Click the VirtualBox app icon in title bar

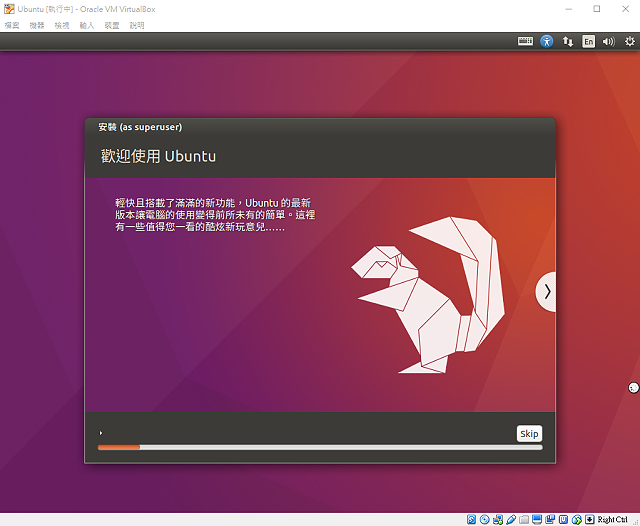click(x=9, y=9)
